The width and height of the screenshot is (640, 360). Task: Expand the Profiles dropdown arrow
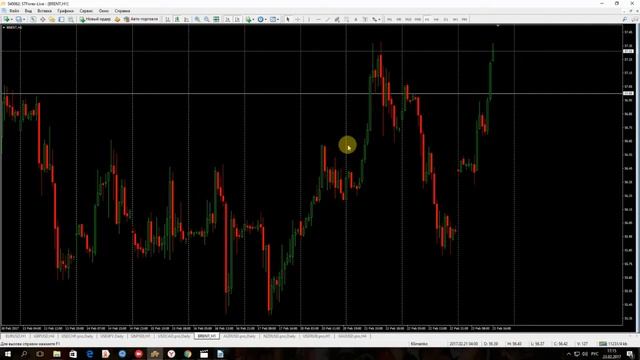click(24, 19)
